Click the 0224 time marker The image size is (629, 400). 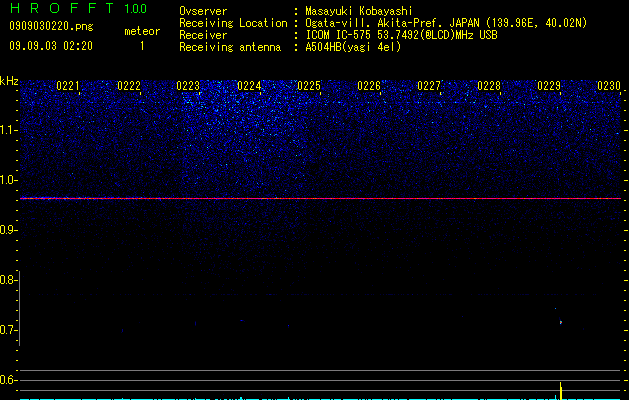coord(249,86)
